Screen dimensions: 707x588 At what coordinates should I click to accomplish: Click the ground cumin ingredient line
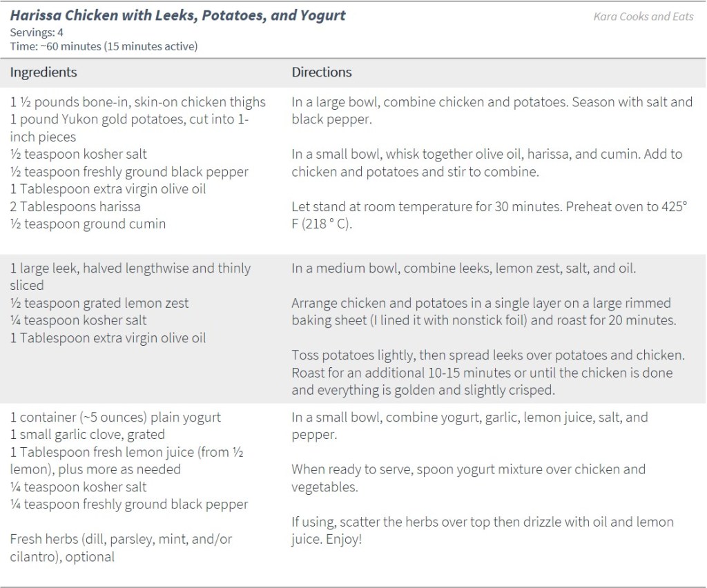88,224
